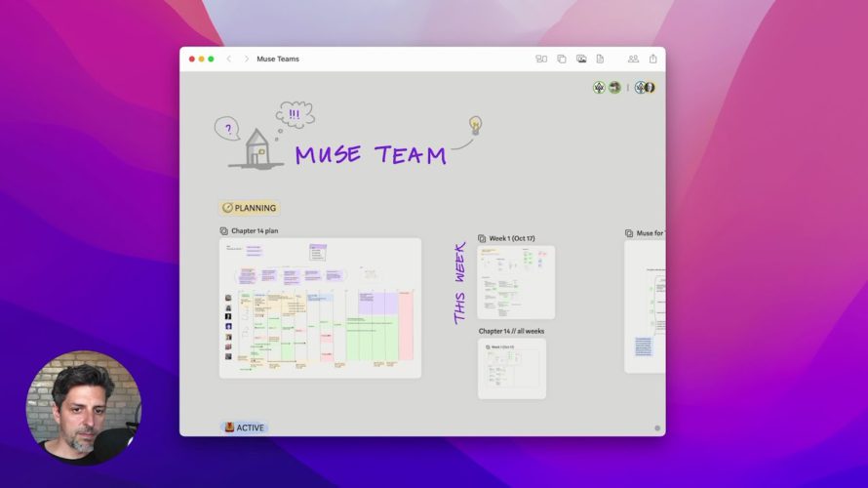Click the board icon beside Week 1 (Oct 17)
The height and width of the screenshot is (488, 868).
[x=482, y=239]
